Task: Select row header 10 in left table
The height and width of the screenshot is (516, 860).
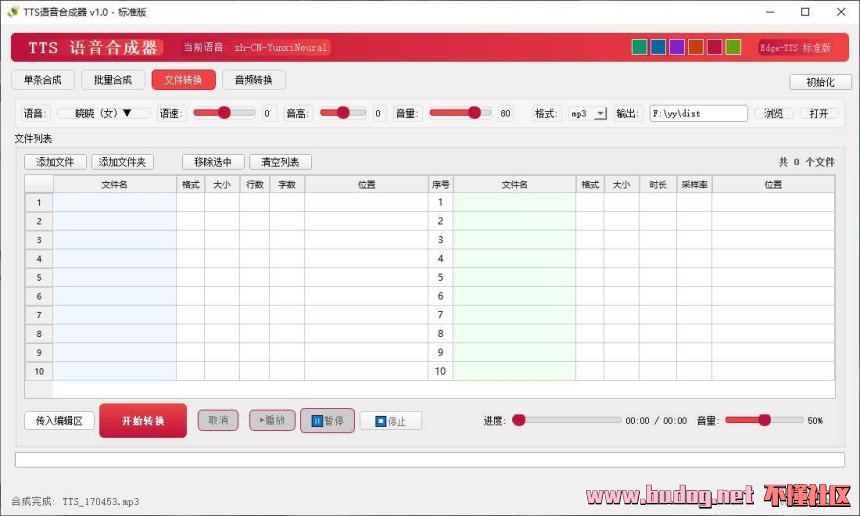Action: [x=39, y=371]
